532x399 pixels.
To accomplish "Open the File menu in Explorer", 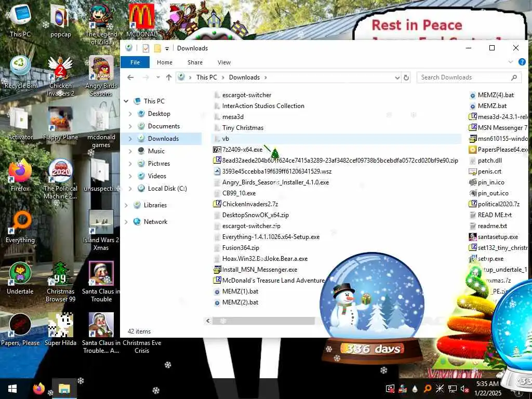I will [x=135, y=62].
